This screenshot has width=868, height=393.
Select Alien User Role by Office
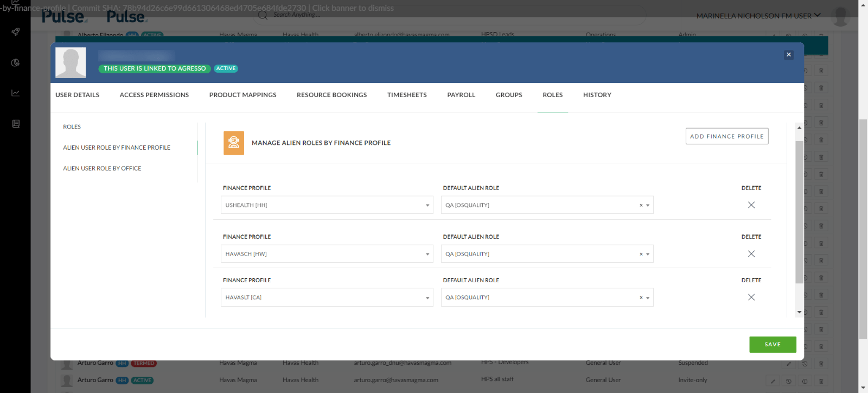tap(102, 168)
